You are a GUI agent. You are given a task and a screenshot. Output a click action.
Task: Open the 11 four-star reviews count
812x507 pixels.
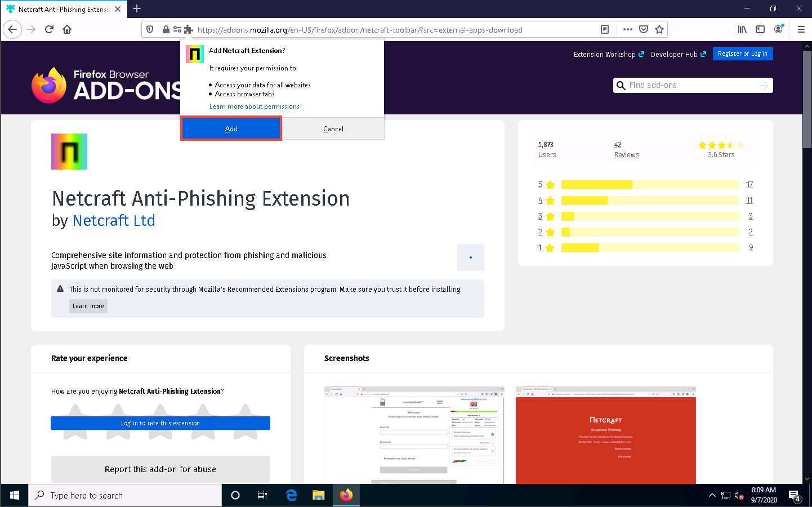pos(749,201)
